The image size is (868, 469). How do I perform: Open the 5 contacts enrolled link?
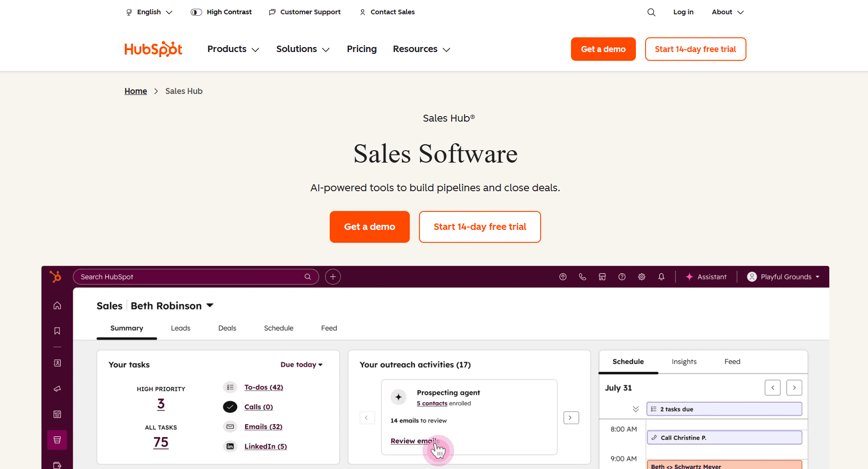[432, 403]
